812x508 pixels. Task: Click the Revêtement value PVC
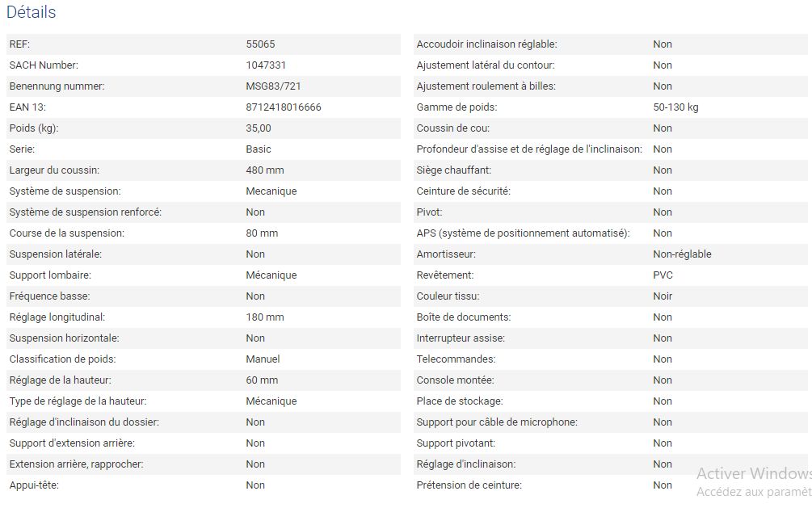click(x=663, y=275)
